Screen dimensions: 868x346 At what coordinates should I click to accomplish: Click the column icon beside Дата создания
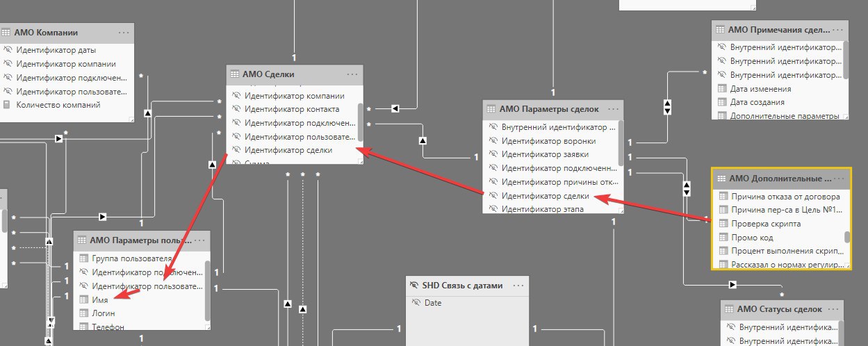pyautogui.click(x=722, y=102)
